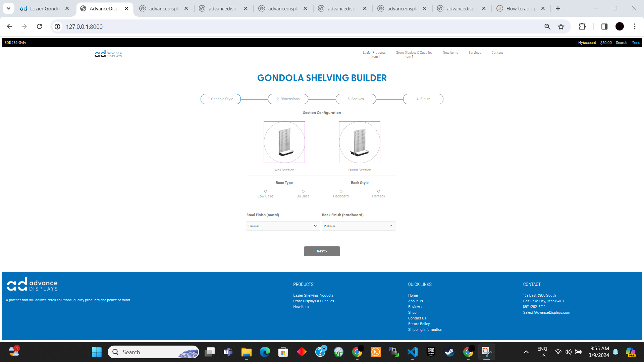
Task: Open the Back Finish hardboard dropdown
Action: click(358, 226)
